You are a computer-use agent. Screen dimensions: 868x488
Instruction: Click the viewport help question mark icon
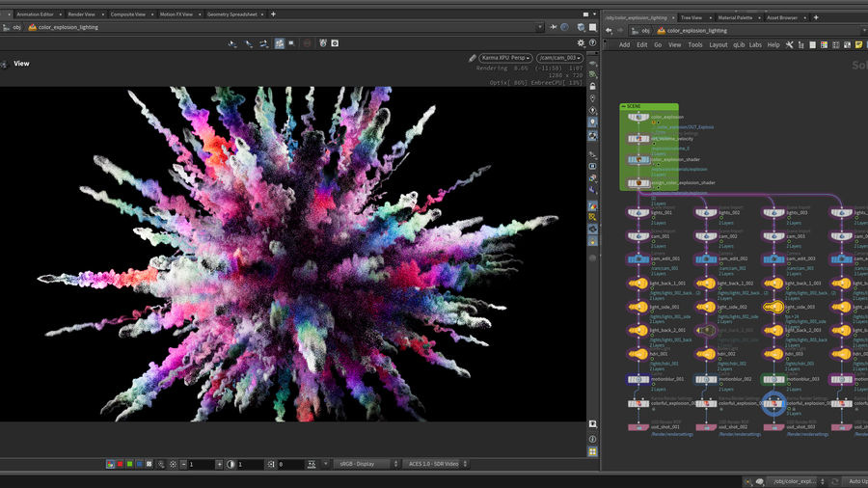[x=592, y=43]
